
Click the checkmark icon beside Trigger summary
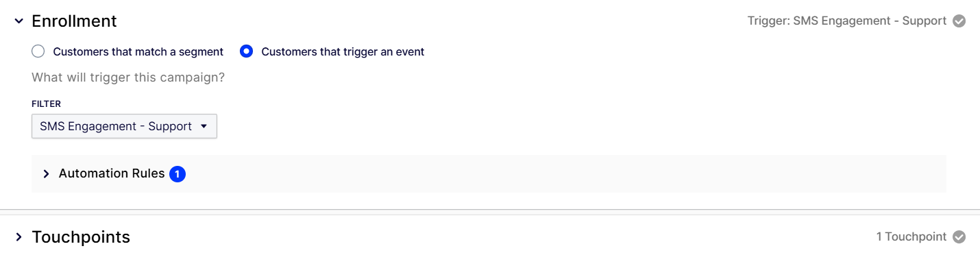[x=959, y=21]
